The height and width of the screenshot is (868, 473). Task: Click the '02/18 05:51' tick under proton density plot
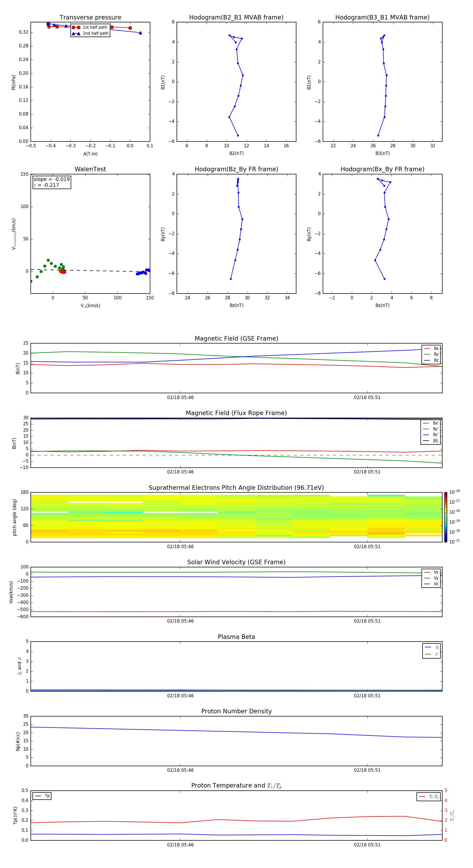pyautogui.click(x=367, y=770)
